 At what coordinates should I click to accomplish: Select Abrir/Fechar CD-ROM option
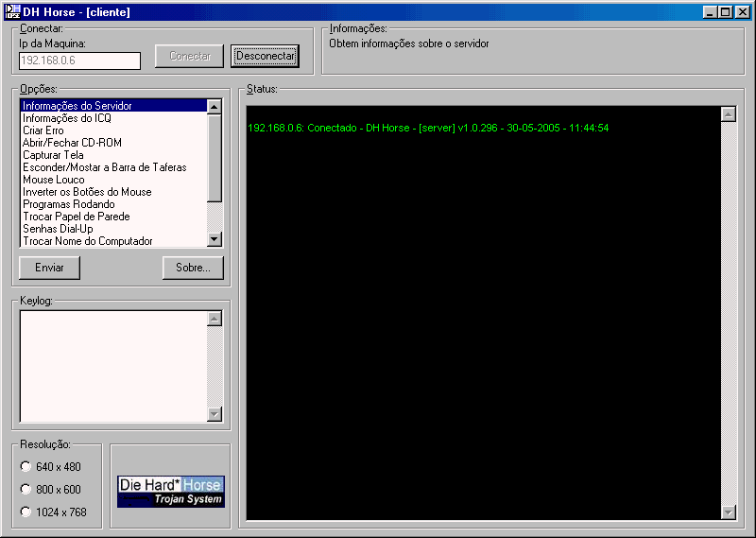click(72, 143)
